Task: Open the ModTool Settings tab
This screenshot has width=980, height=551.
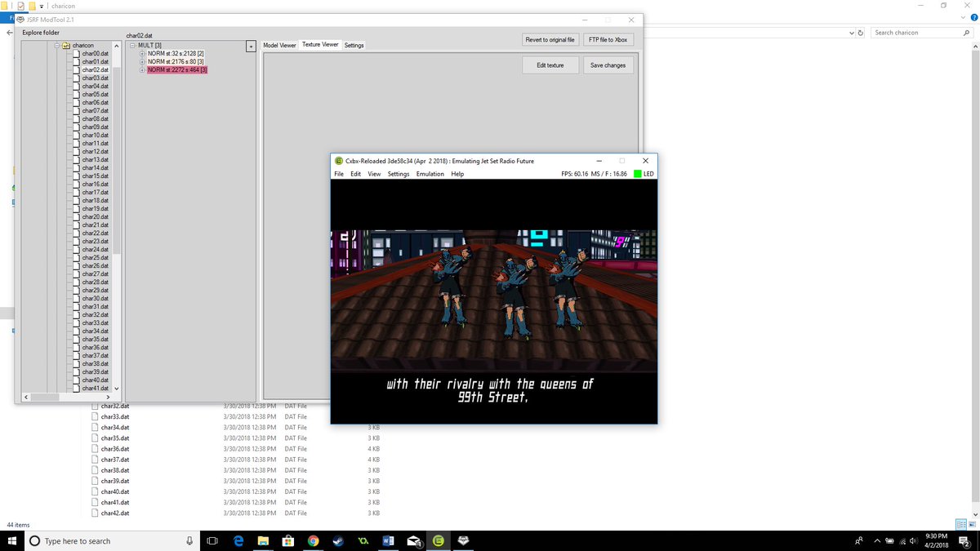Action: point(354,46)
